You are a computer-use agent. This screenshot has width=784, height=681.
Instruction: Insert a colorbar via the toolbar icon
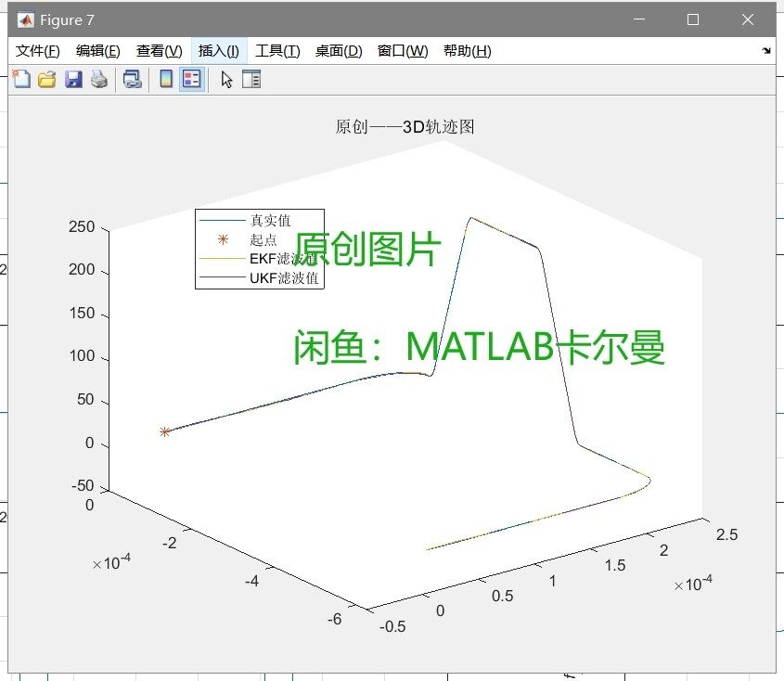click(166, 79)
